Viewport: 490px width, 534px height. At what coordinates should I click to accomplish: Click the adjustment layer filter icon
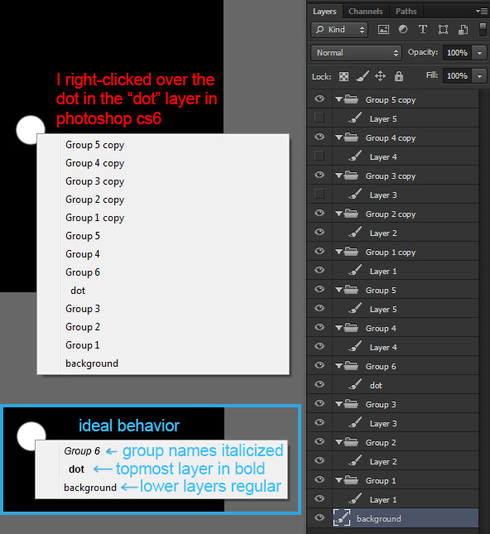point(403,29)
